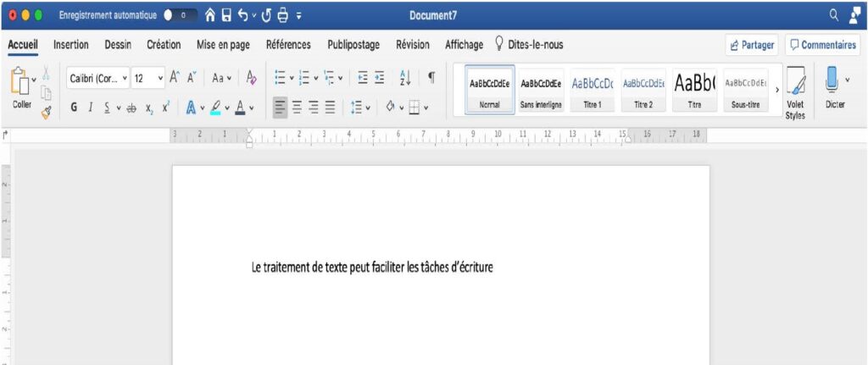Select the format painter brush icon
Viewport: 868px width, 365px height.
[45, 109]
